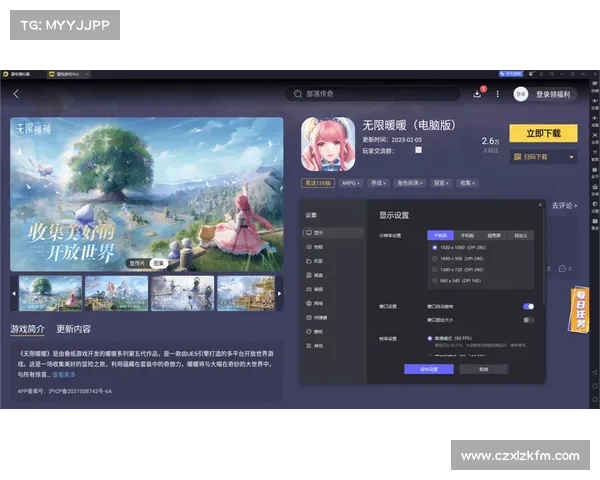This screenshot has height=480, width=600.
Task: Click the yellow 立即下载 button
Action: (x=543, y=133)
